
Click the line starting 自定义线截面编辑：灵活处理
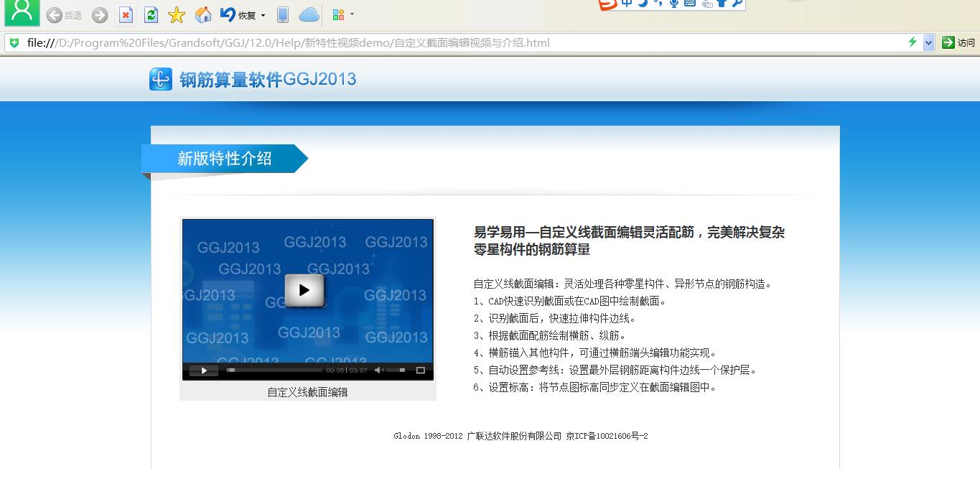point(622,284)
